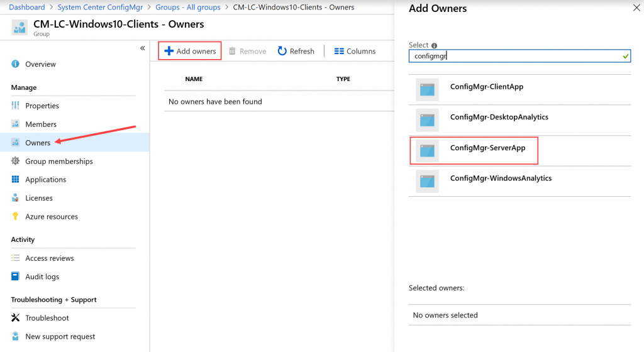This screenshot has height=352, width=644.
Task: Go to Dashboard breadcrumb link
Action: [26, 7]
